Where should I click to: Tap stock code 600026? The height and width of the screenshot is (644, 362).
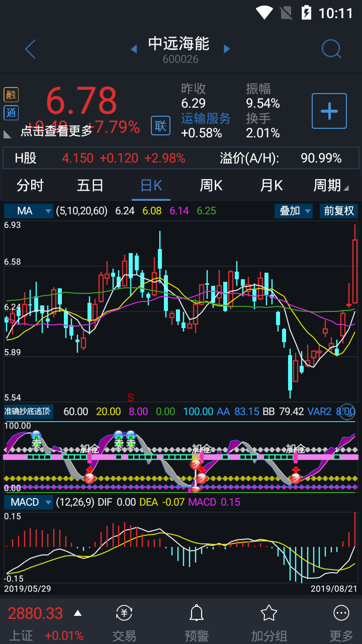(x=180, y=59)
